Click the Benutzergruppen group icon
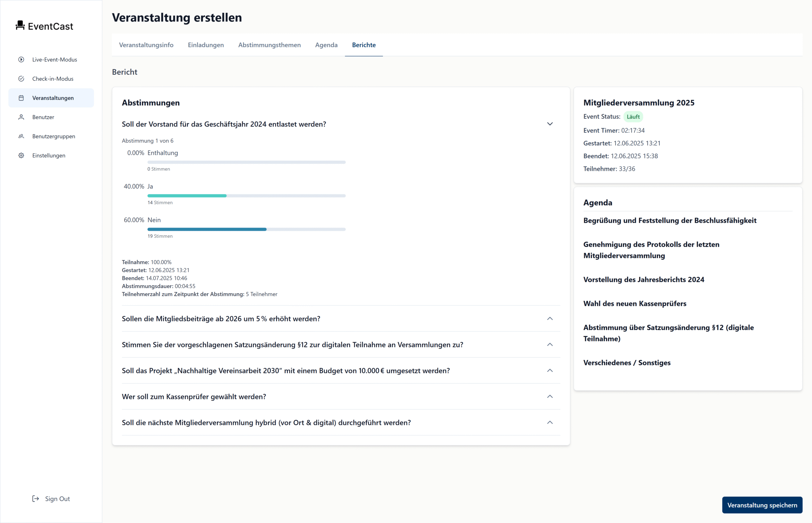 (x=21, y=136)
